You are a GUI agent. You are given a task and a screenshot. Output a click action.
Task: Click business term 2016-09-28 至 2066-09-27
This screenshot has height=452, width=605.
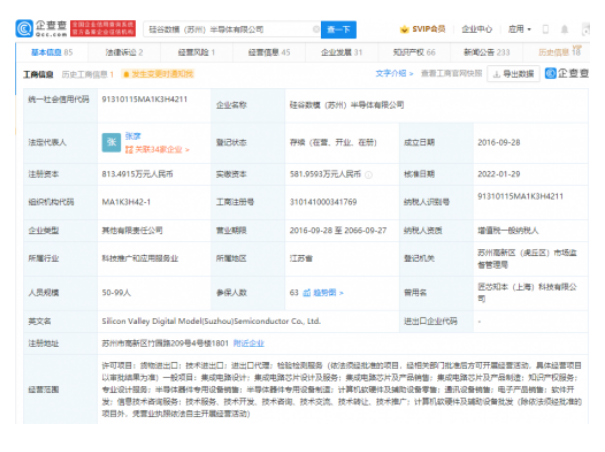338,230
